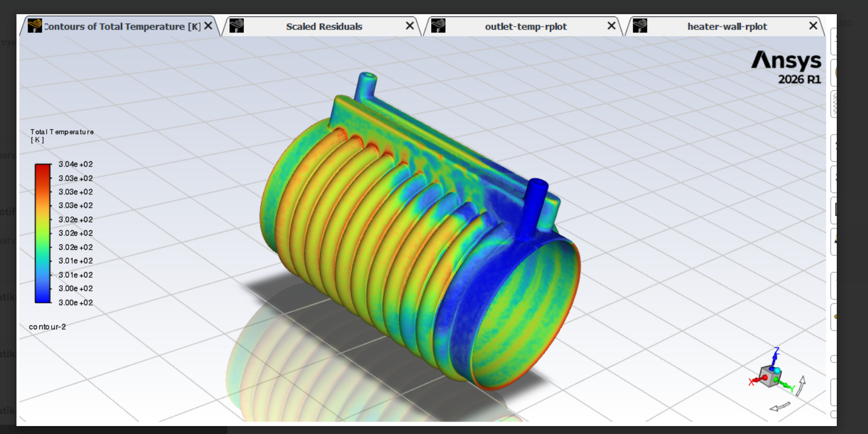Select the heater-wall-rplot tab
The height and width of the screenshot is (434, 868).
click(x=727, y=27)
